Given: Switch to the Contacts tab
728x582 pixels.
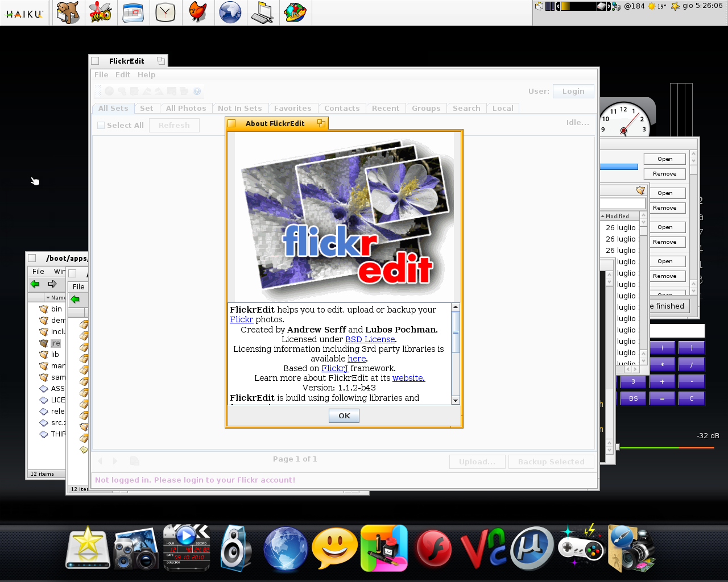Looking at the screenshot, I should 342,108.
